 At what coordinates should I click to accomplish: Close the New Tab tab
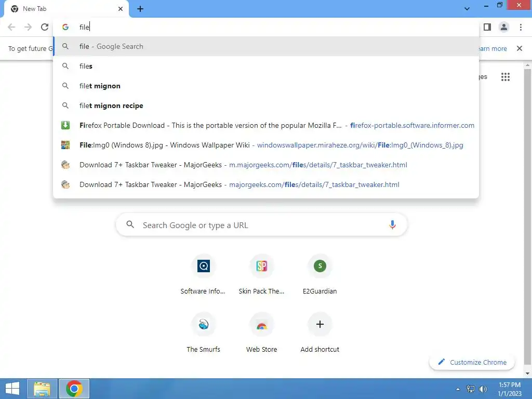click(x=121, y=9)
